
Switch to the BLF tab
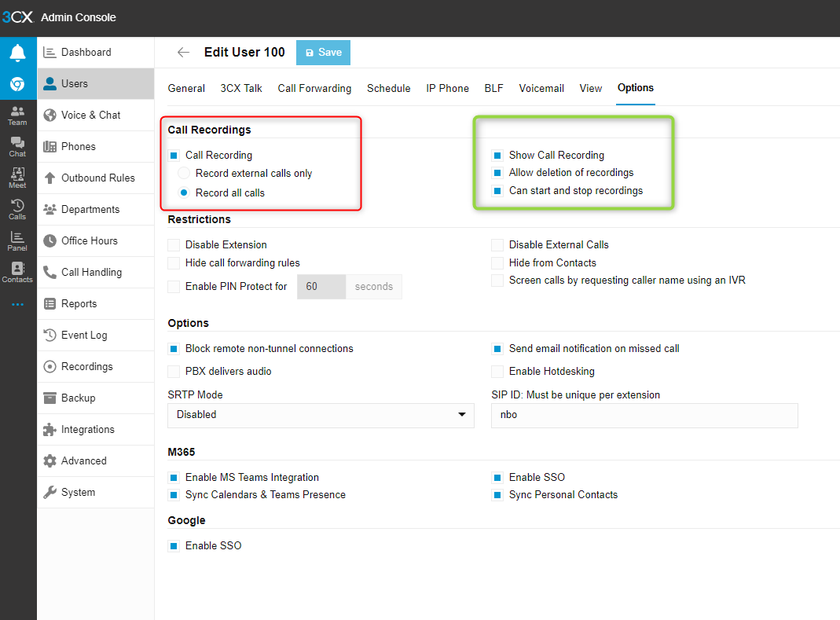(493, 89)
